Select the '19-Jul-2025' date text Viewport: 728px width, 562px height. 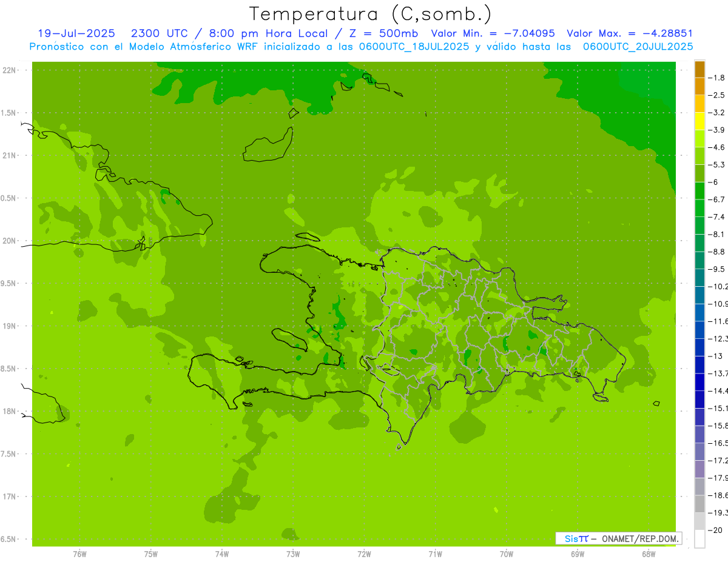[76, 33]
